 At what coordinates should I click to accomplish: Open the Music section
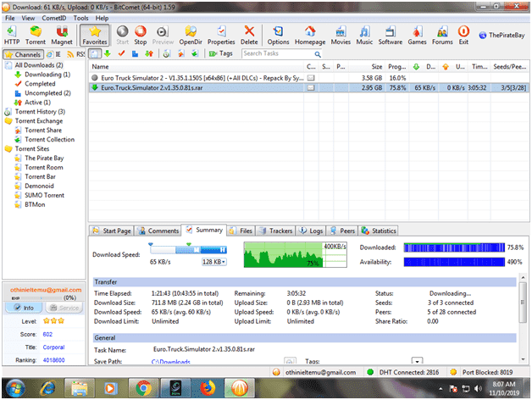pyautogui.click(x=364, y=36)
